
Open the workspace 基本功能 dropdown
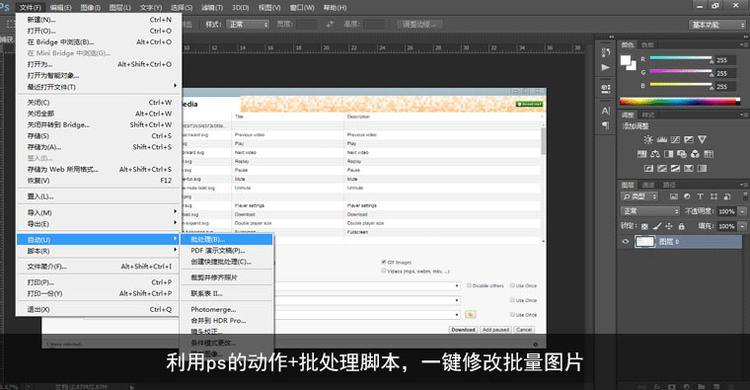pyautogui.click(x=717, y=24)
